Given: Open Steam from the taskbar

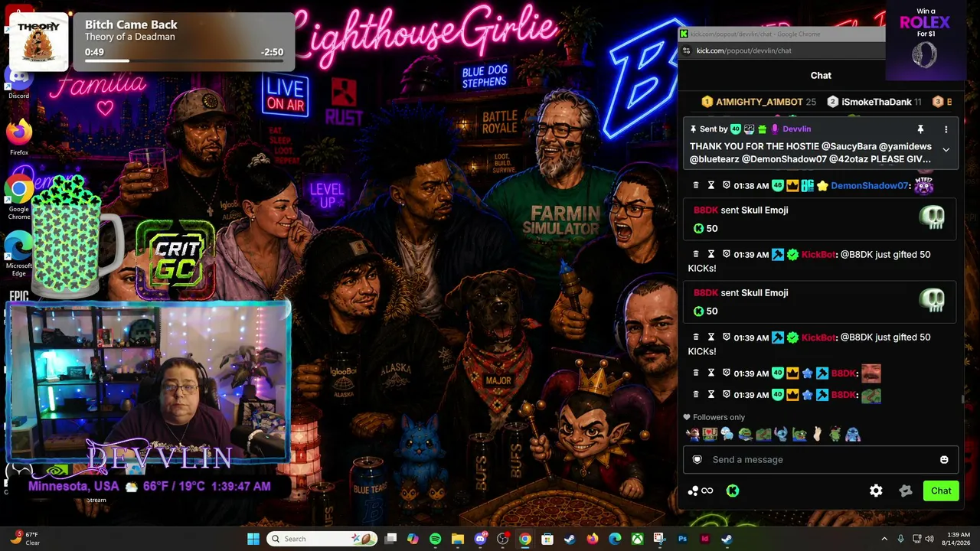Looking at the screenshot, I should pos(570,539).
